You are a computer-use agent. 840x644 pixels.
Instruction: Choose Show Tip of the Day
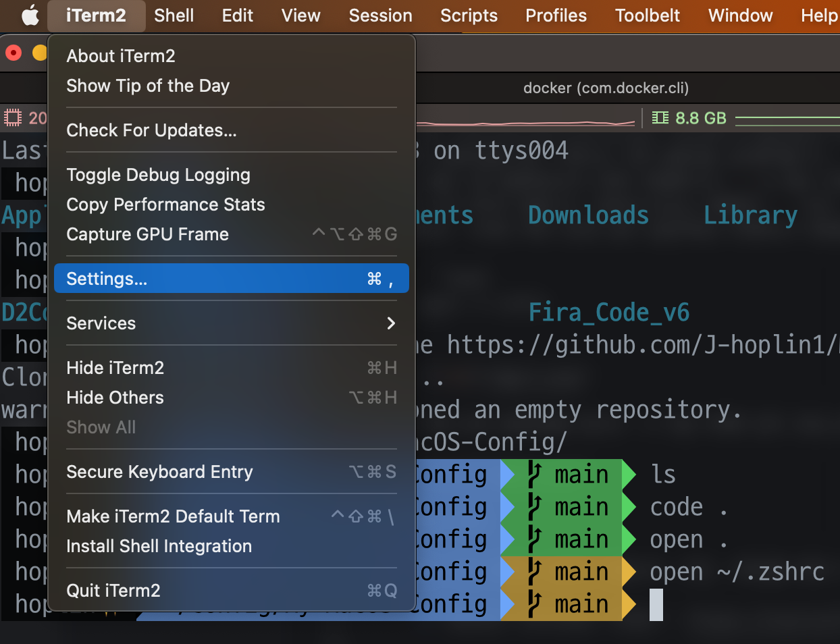click(232, 86)
